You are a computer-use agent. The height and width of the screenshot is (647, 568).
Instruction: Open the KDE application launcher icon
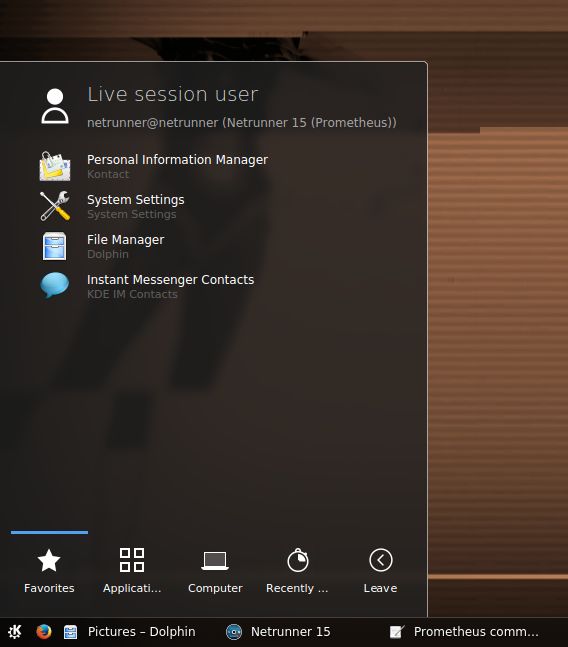(14, 631)
